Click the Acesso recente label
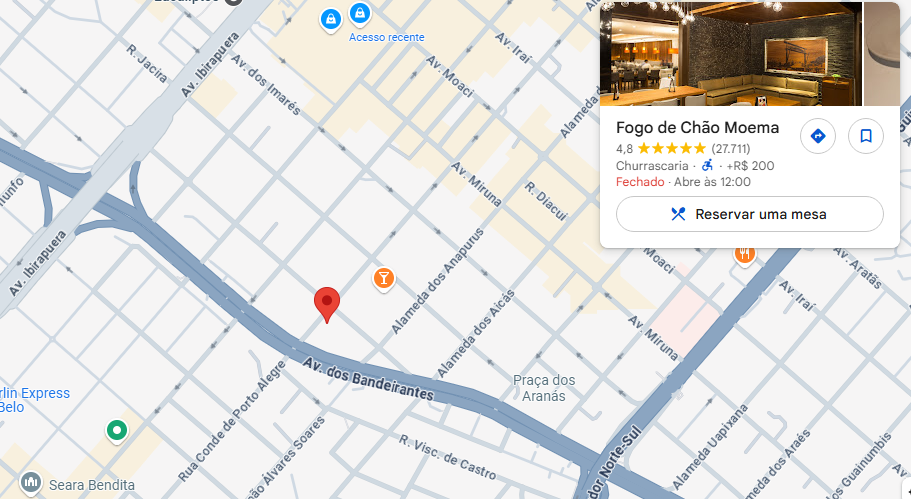 386,37
